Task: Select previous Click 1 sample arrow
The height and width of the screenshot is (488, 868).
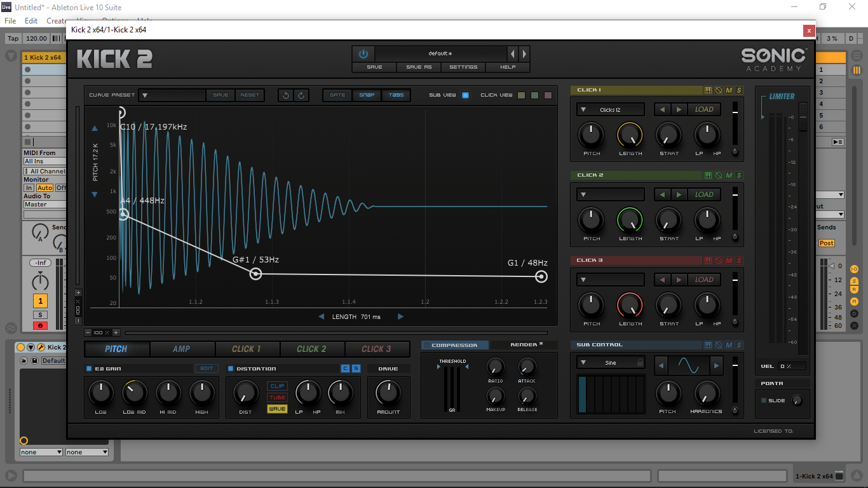Action: click(x=662, y=109)
